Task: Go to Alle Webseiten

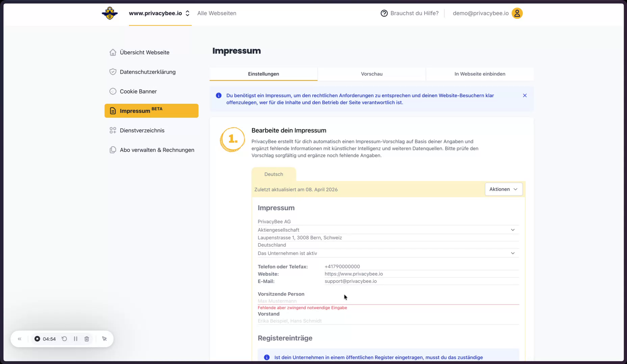Action: [217, 13]
